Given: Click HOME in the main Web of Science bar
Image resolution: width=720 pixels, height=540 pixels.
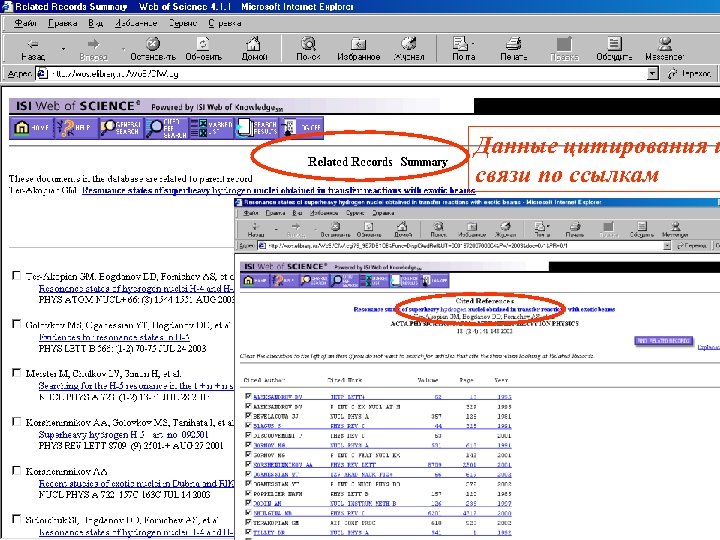Looking at the screenshot, I should [x=31, y=128].
